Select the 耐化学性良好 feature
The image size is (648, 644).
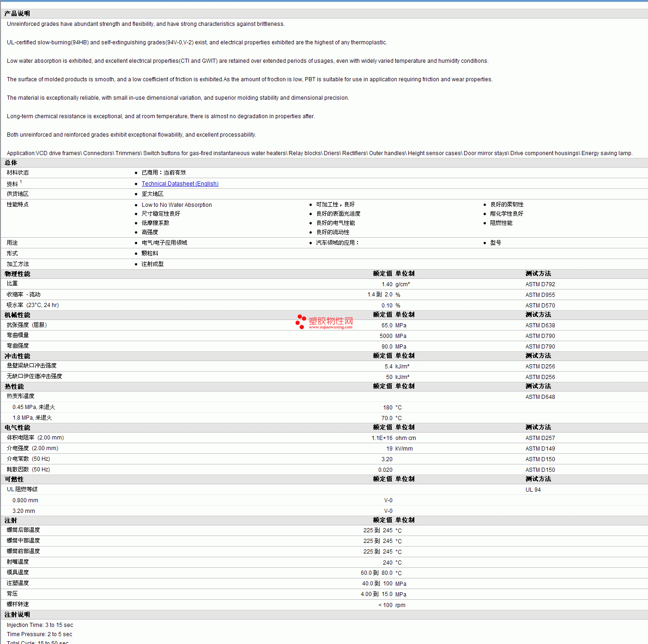[x=507, y=214]
